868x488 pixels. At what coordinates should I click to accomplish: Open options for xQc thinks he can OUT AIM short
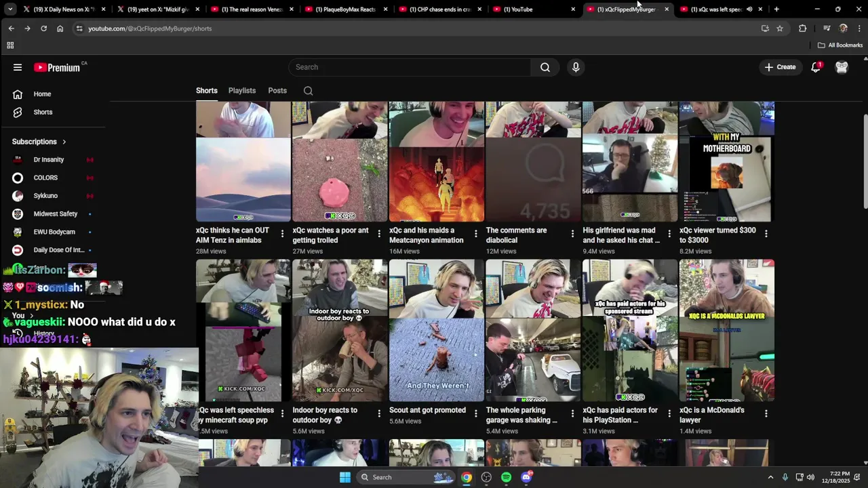[282, 234]
